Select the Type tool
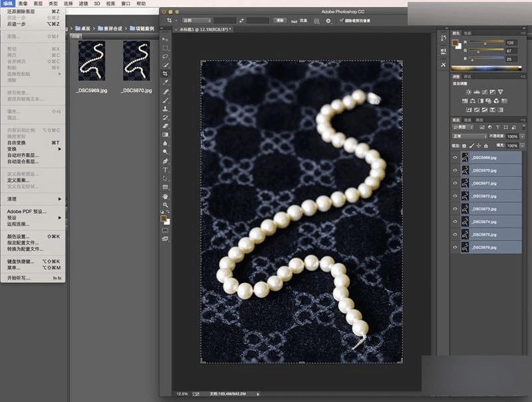This screenshot has height=402, width=532. pyautogui.click(x=166, y=170)
